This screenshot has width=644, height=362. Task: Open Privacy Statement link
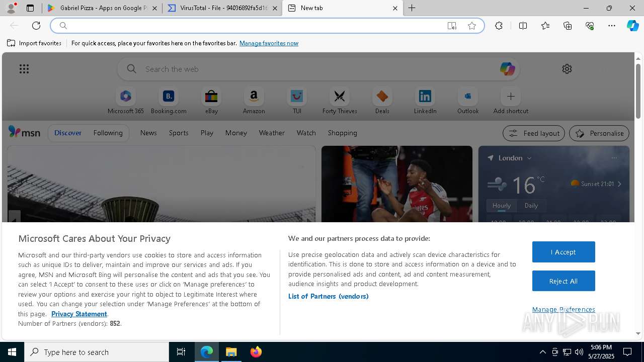(x=79, y=314)
